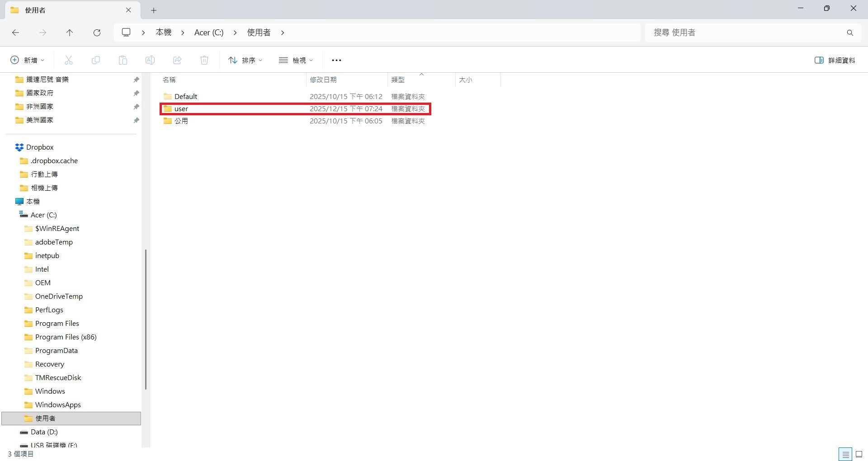Screen dimensions: 868x461
Task: Click the navigation pane vertical scrollbar
Action: [146, 319]
